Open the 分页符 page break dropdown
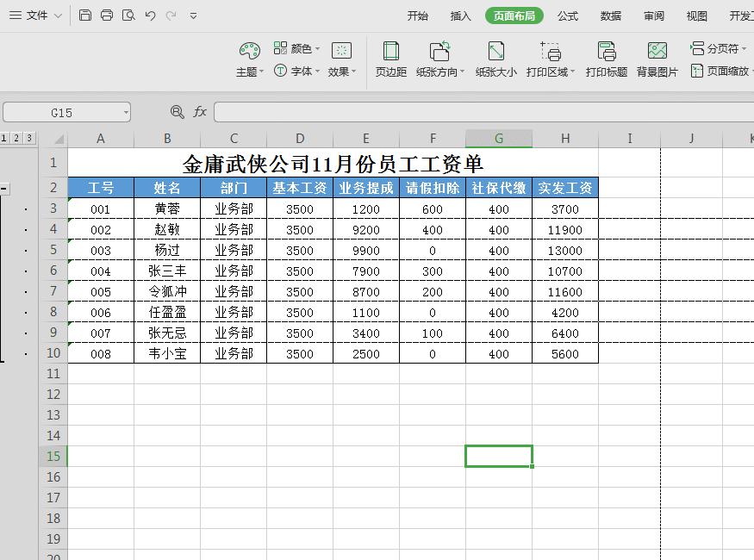 click(x=719, y=48)
